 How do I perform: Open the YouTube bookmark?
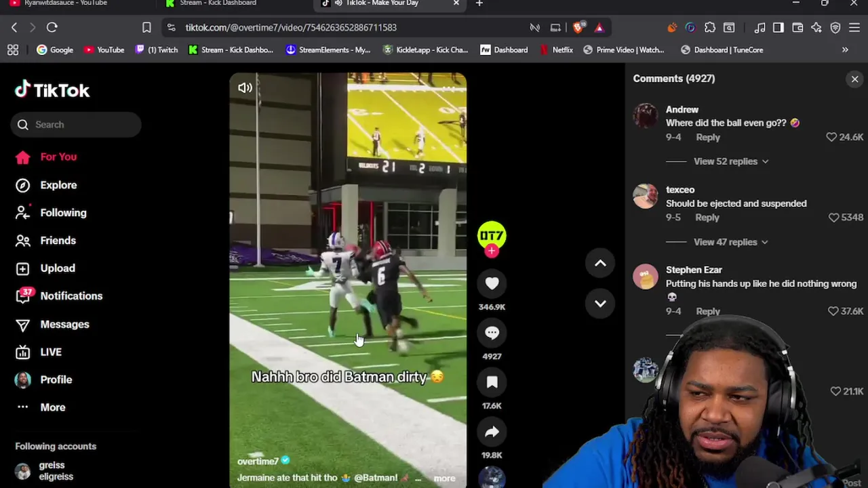pos(104,49)
